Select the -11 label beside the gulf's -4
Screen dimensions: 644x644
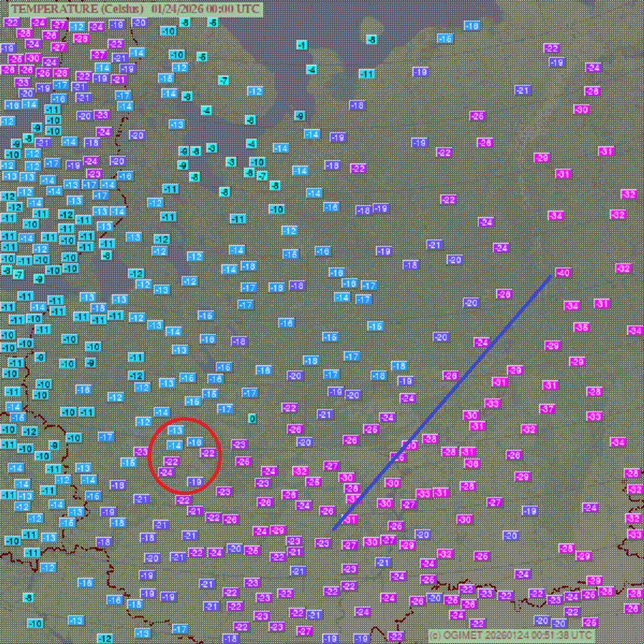click(367, 74)
